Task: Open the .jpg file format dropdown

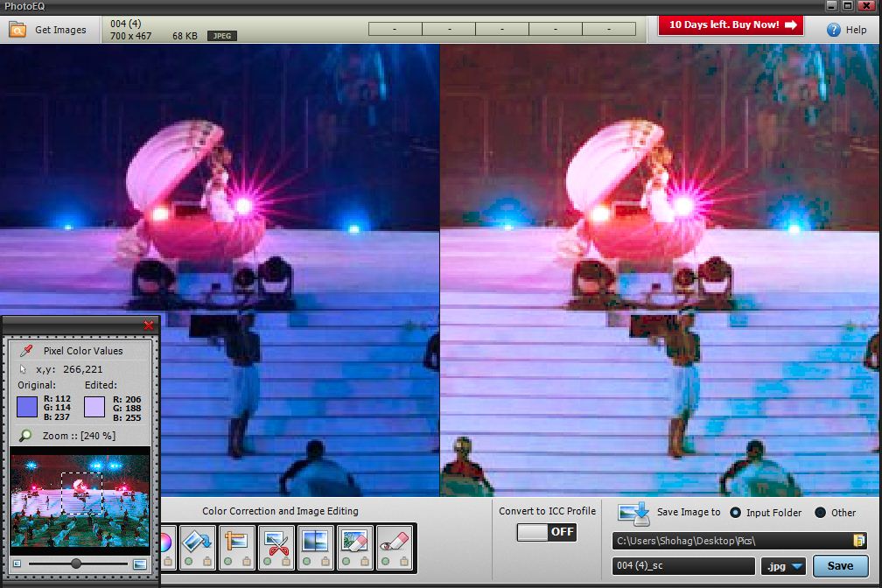Action: click(x=782, y=566)
